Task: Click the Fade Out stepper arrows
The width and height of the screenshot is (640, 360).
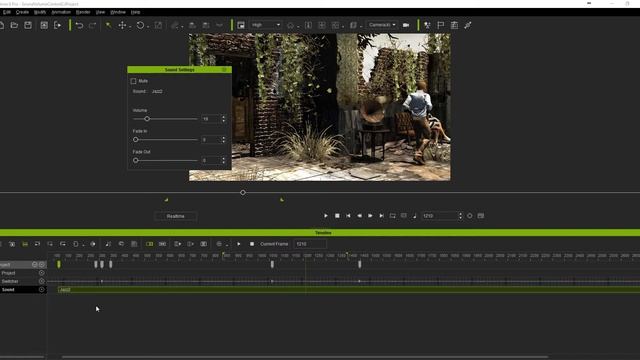Action: point(223,160)
